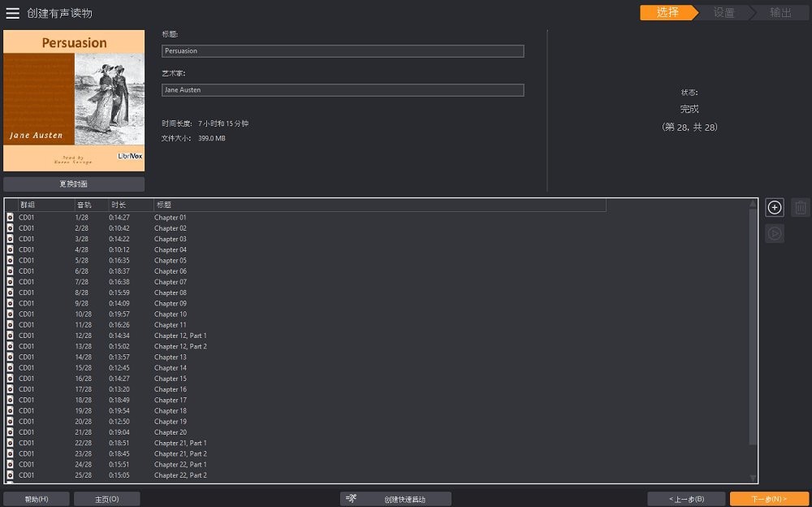This screenshot has height=507, width=812.
Task: Click the disc icon beside Chapter 10
Action: tap(11, 314)
